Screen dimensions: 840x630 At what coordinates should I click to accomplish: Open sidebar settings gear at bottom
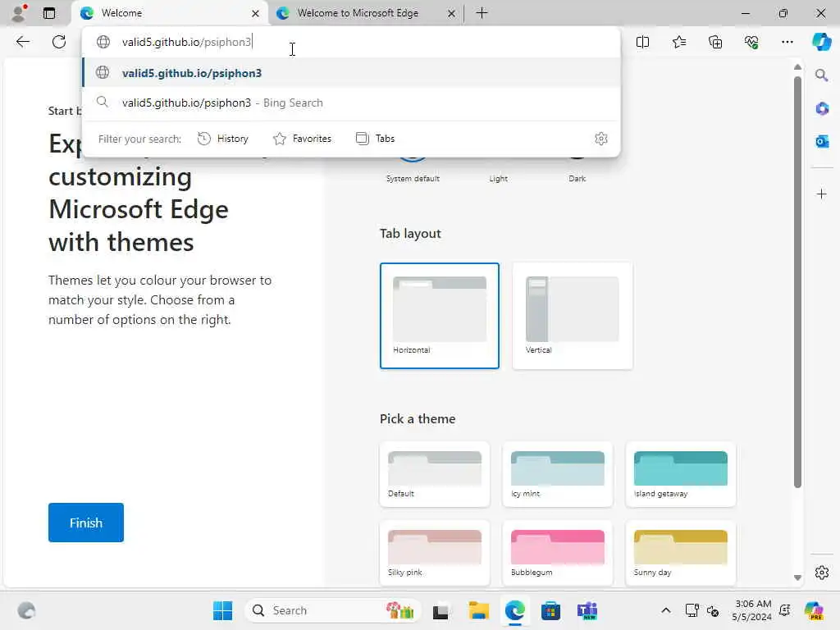pyautogui.click(x=822, y=572)
